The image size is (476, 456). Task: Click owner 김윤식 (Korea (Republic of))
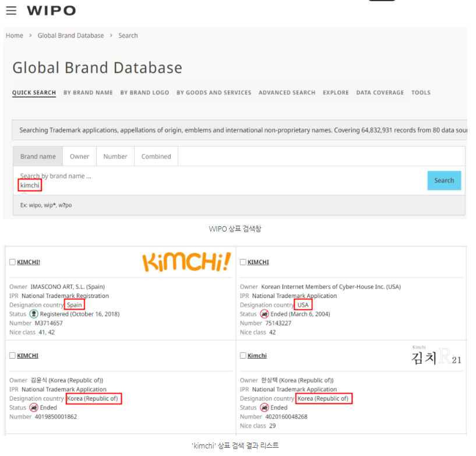(67, 380)
